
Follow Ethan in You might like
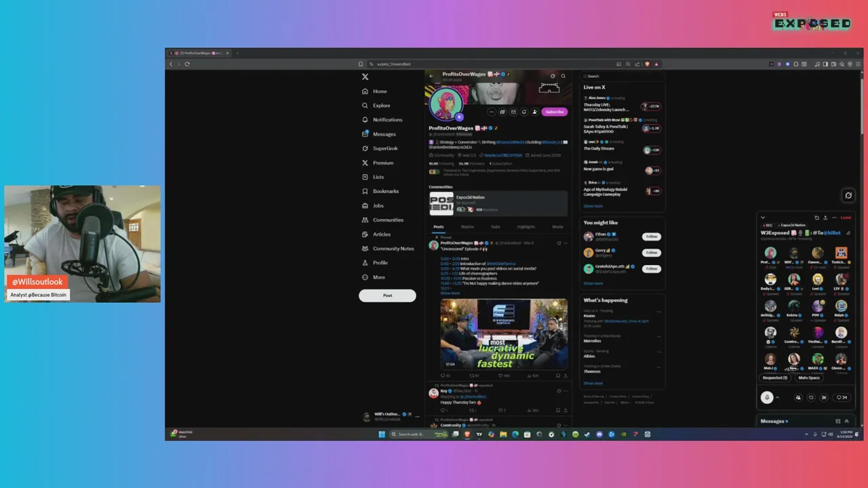pyautogui.click(x=652, y=237)
